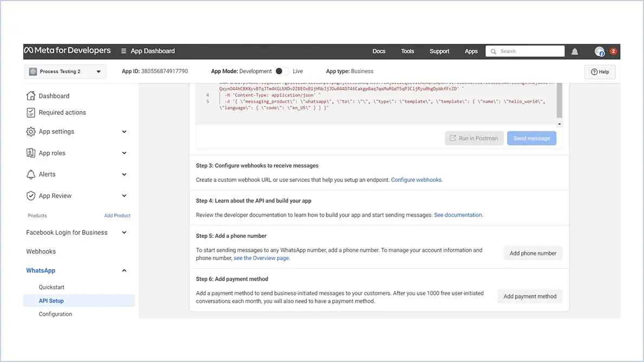Screen dimensions: 644x362
Task: Click the App Dashboard title
Action: coord(153,51)
